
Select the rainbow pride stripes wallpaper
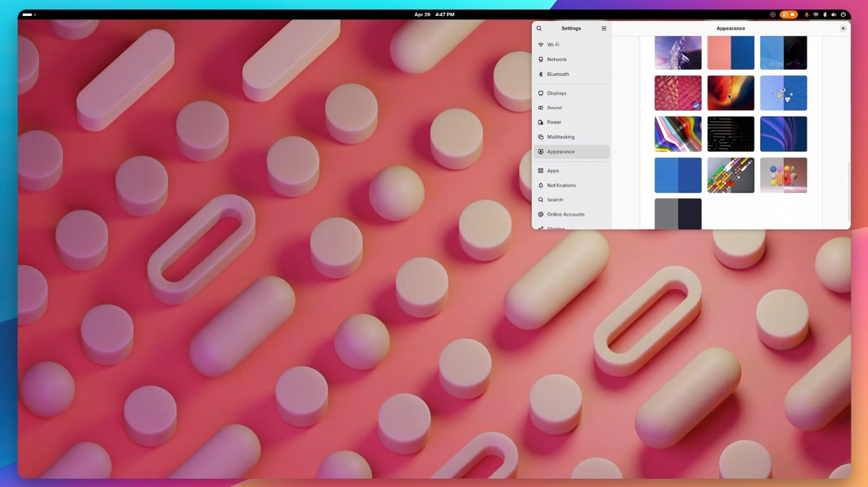pos(678,134)
